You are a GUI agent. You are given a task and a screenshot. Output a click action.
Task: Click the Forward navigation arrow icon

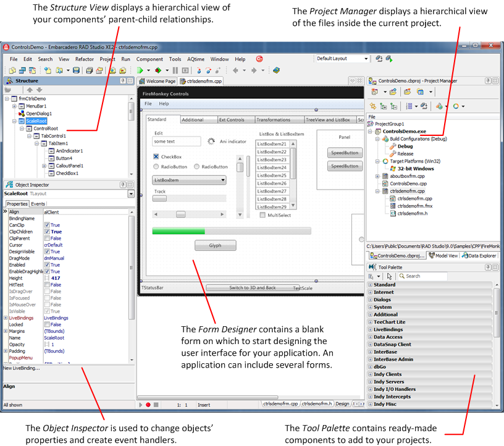(x=254, y=70)
